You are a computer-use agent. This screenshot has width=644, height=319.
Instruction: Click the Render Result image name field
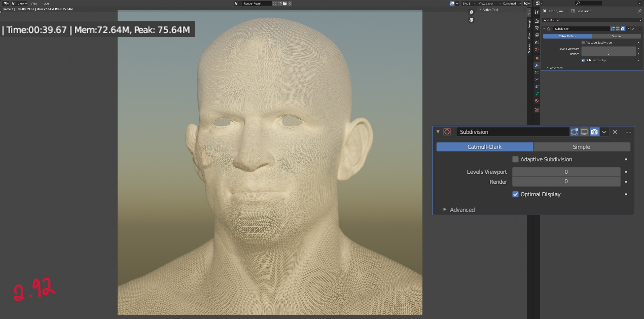tap(257, 4)
